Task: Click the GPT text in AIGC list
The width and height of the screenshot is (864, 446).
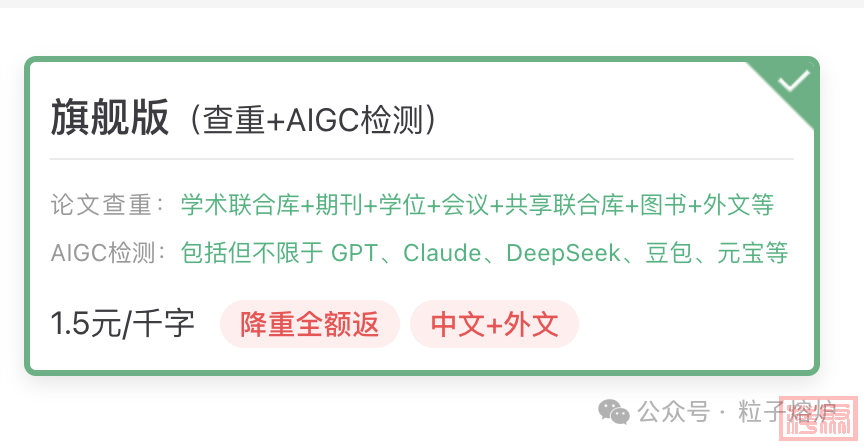Action: (354, 253)
